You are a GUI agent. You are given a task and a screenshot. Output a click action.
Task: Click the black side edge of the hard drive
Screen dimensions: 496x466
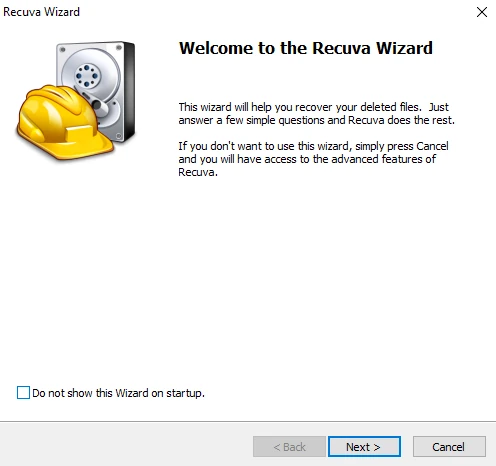point(129,91)
